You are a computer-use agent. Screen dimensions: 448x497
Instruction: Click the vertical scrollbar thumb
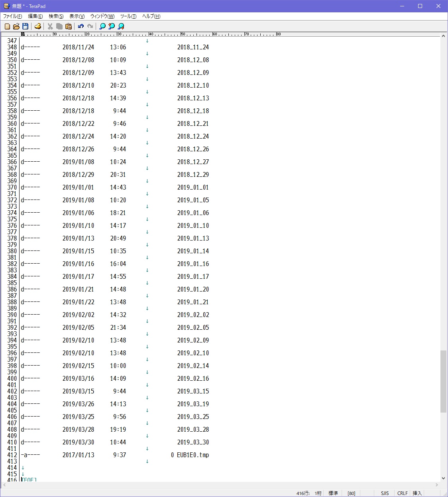(x=443, y=382)
